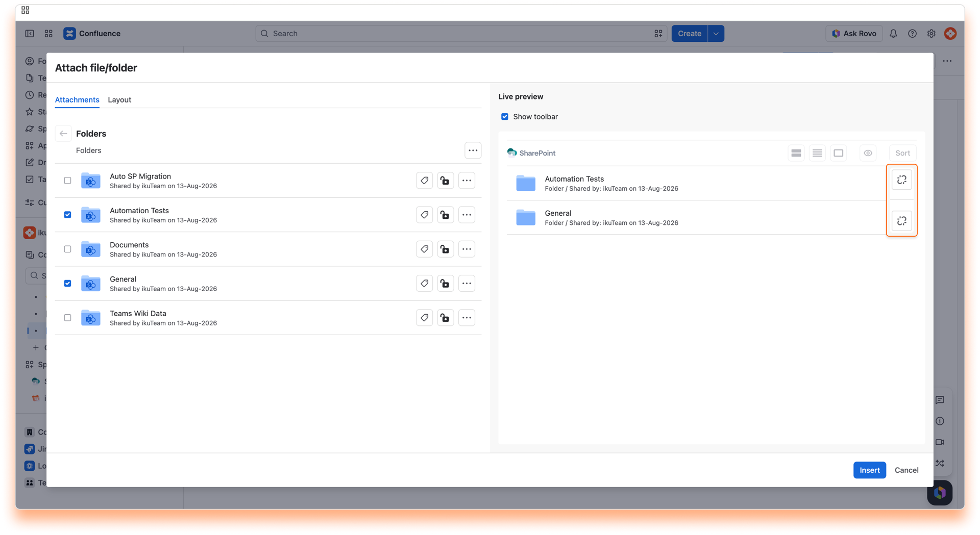Screen dimensions: 980x535
Task: Open the Folders header more options menu
Action: (x=473, y=150)
